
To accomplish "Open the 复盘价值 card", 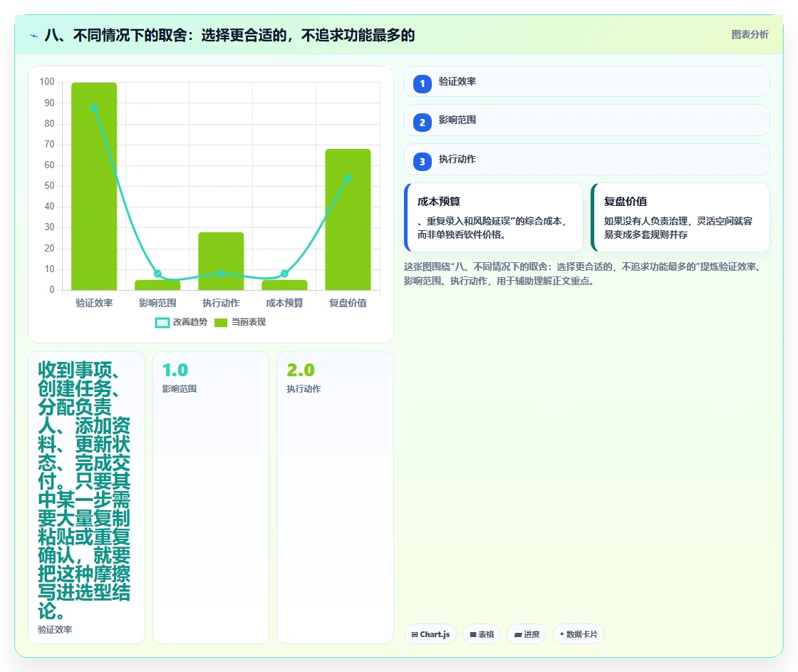I will coord(680,217).
